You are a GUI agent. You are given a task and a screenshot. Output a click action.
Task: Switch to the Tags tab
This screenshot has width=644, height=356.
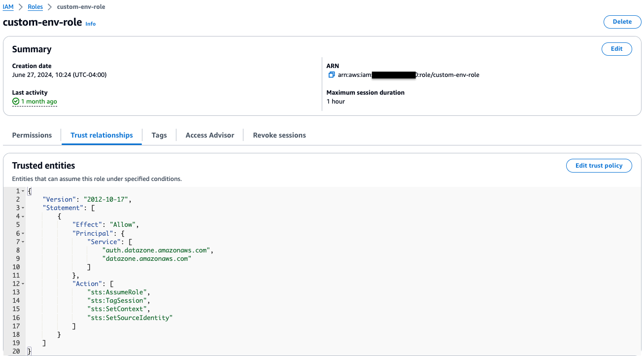coord(159,135)
